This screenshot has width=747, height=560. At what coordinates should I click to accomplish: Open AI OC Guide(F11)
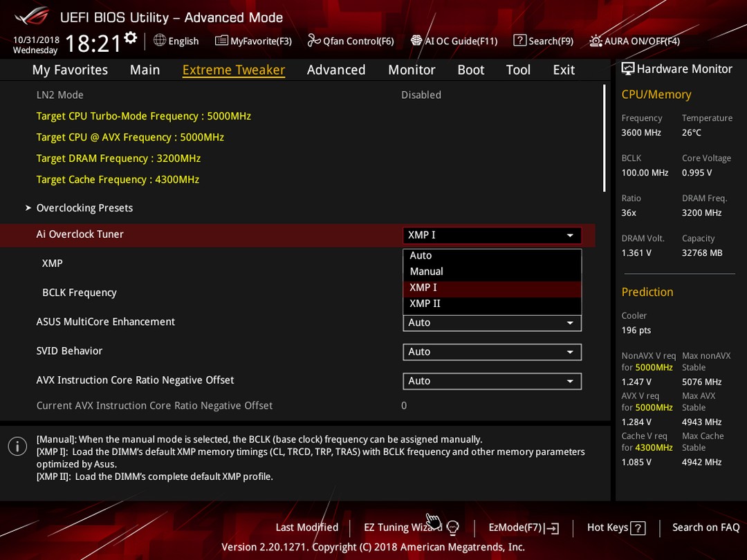(454, 41)
